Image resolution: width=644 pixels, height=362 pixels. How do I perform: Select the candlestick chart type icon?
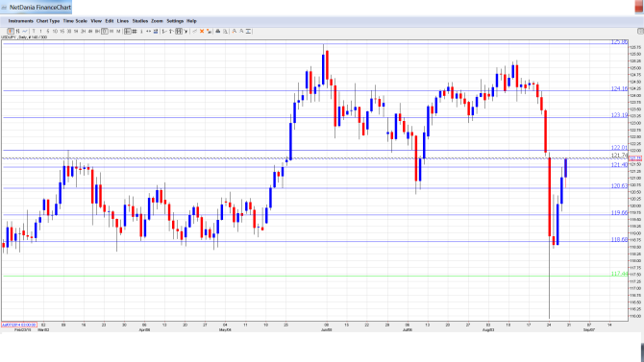(11, 31)
